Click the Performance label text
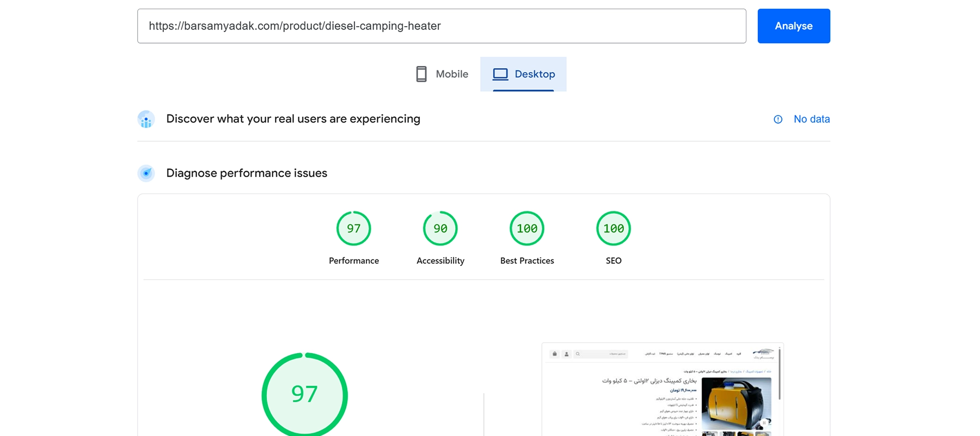Viewport: 980px width, 436px height. tap(354, 261)
